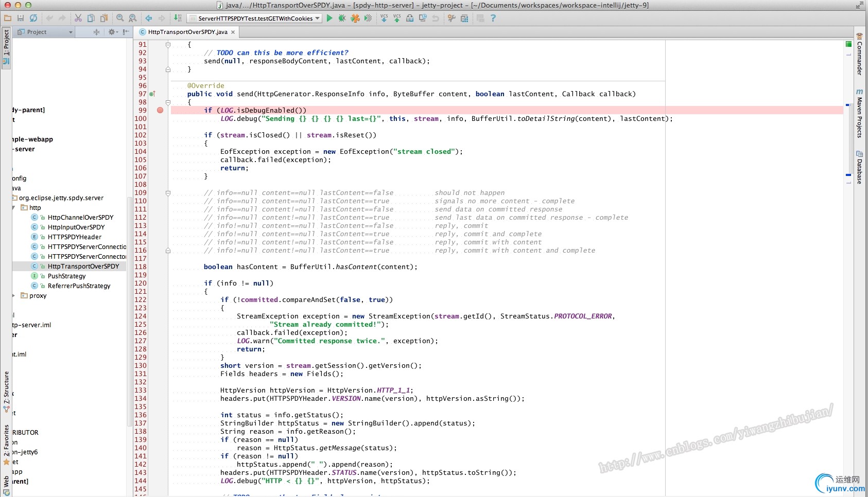Select HttpInputOverSPDY class in the tree

(76, 227)
